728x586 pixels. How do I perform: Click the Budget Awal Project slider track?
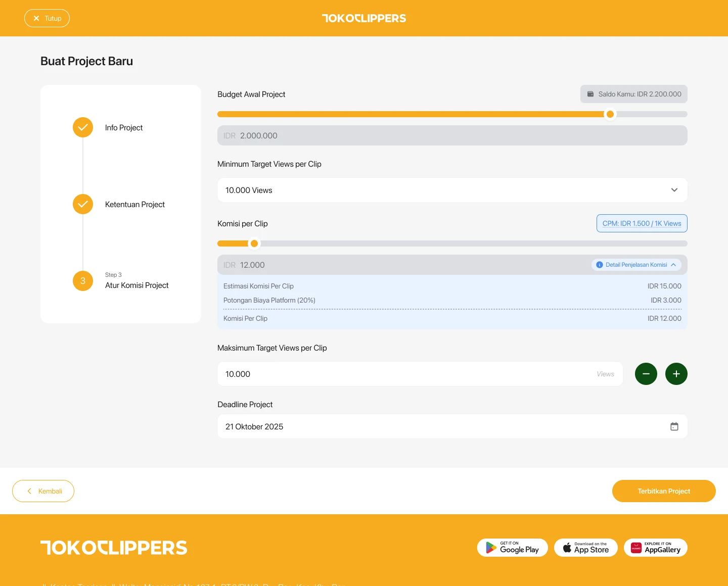tap(452, 114)
